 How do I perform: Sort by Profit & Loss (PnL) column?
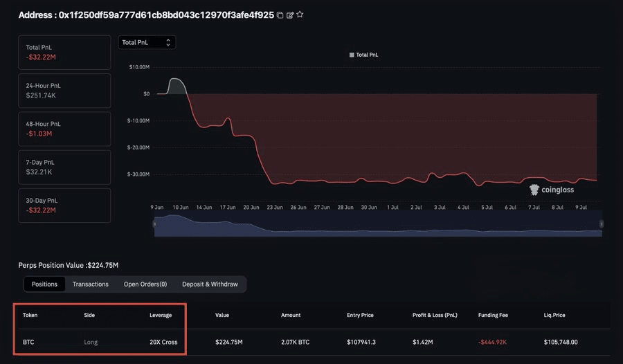(x=435, y=315)
